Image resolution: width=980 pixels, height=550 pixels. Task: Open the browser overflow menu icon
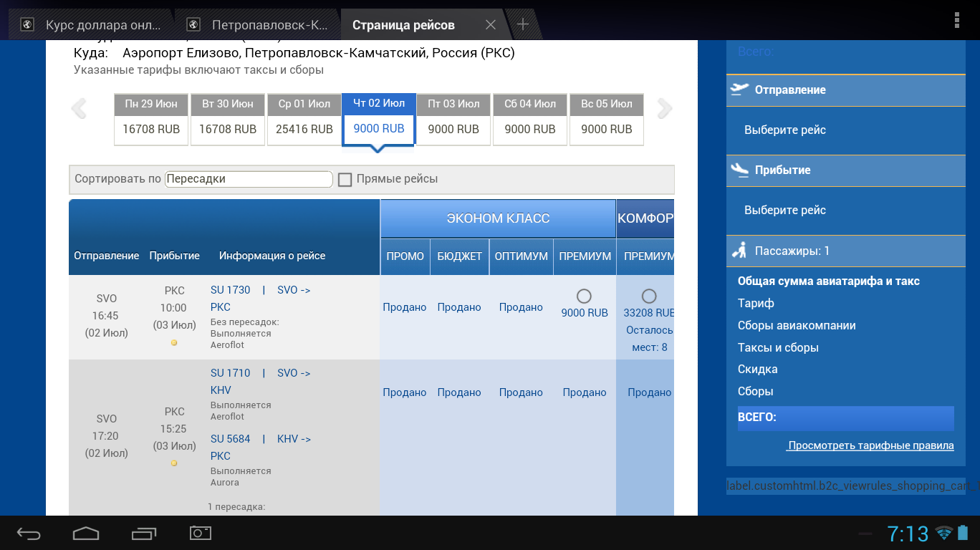pyautogui.click(x=957, y=20)
